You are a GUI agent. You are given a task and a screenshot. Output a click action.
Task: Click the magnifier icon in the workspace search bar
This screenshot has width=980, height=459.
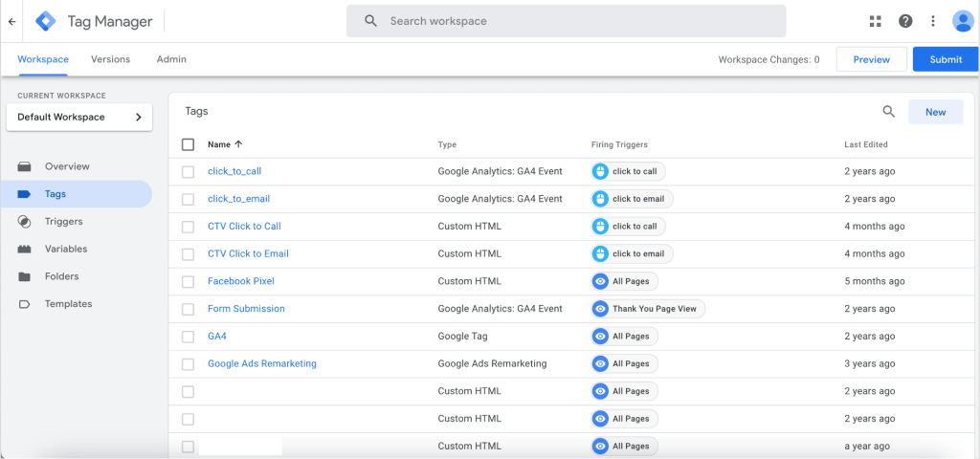click(370, 21)
